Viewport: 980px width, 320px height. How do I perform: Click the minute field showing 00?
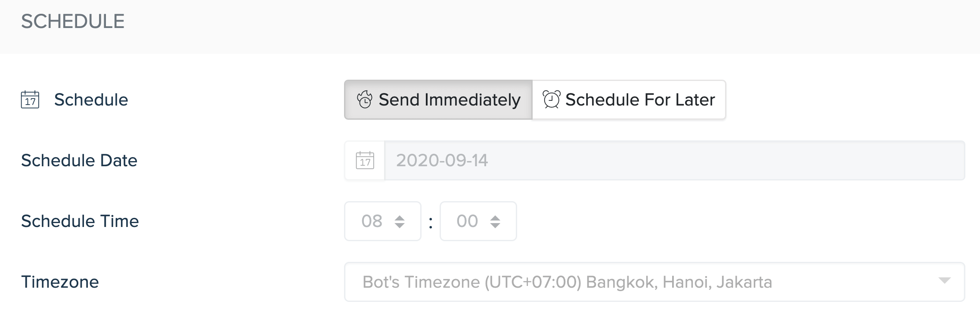(x=467, y=221)
